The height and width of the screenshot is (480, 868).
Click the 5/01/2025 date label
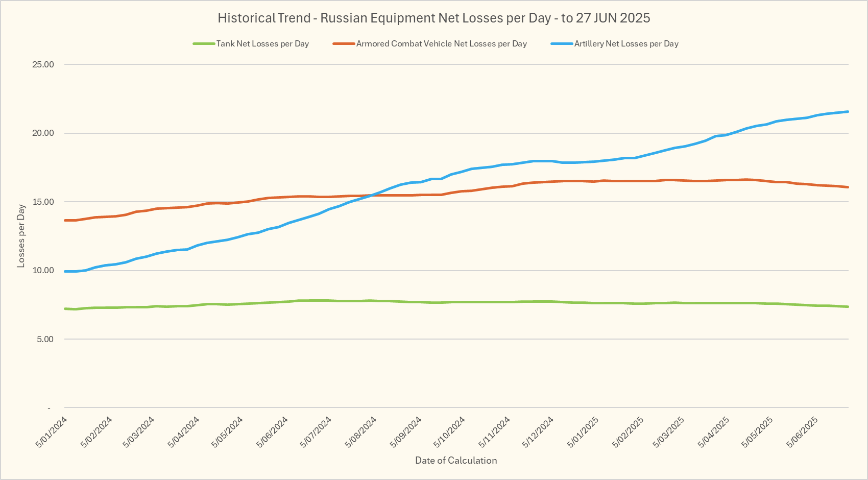[x=583, y=432]
